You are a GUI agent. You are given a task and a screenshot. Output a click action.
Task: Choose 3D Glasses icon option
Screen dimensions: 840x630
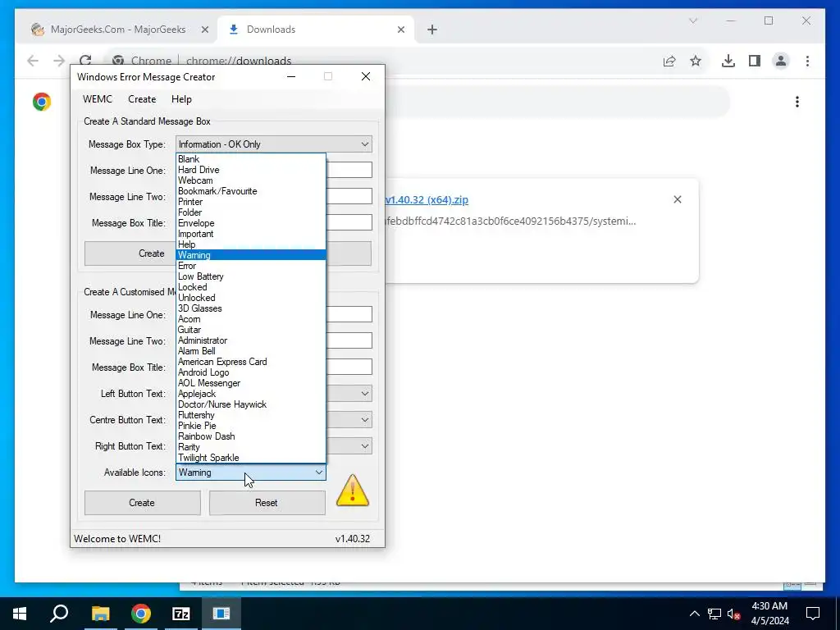(x=251, y=308)
